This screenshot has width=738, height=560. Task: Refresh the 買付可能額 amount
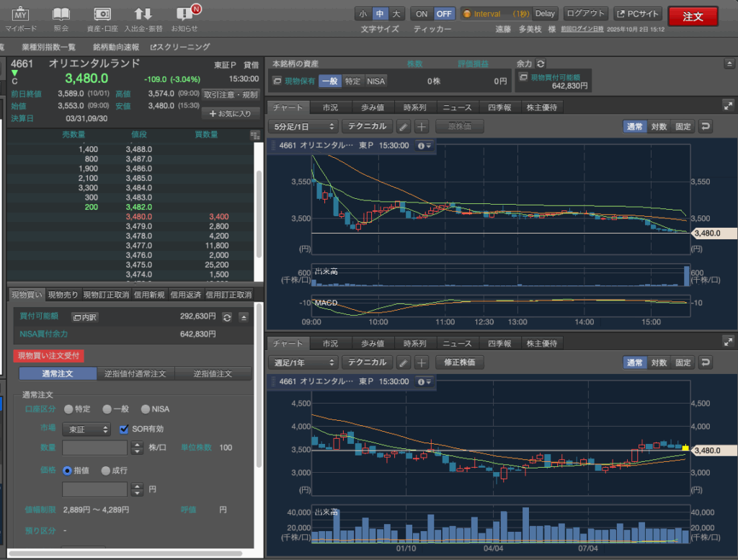tap(227, 316)
